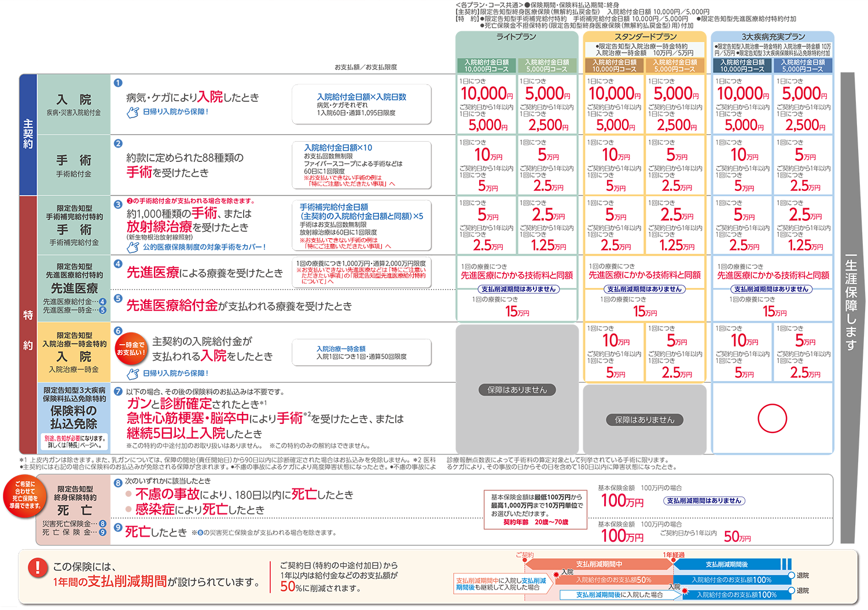Click the 保障はありません pill in スタンダードプラン
The image size is (868, 610).
[645, 420]
